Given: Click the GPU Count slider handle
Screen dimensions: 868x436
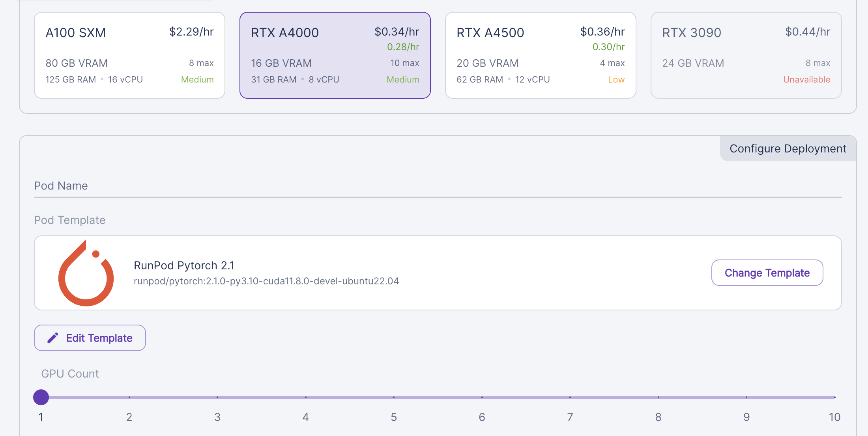Looking at the screenshot, I should (41, 397).
